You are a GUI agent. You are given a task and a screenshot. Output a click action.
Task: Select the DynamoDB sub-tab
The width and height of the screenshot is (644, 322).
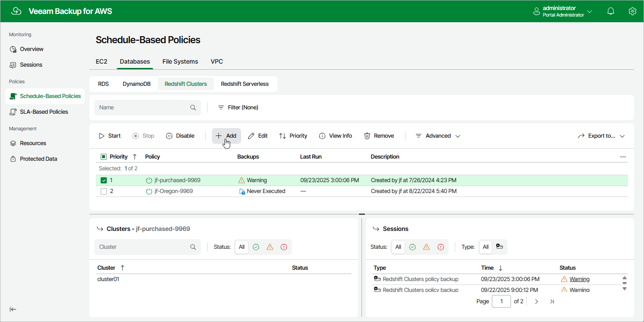[x=136, y=84]
